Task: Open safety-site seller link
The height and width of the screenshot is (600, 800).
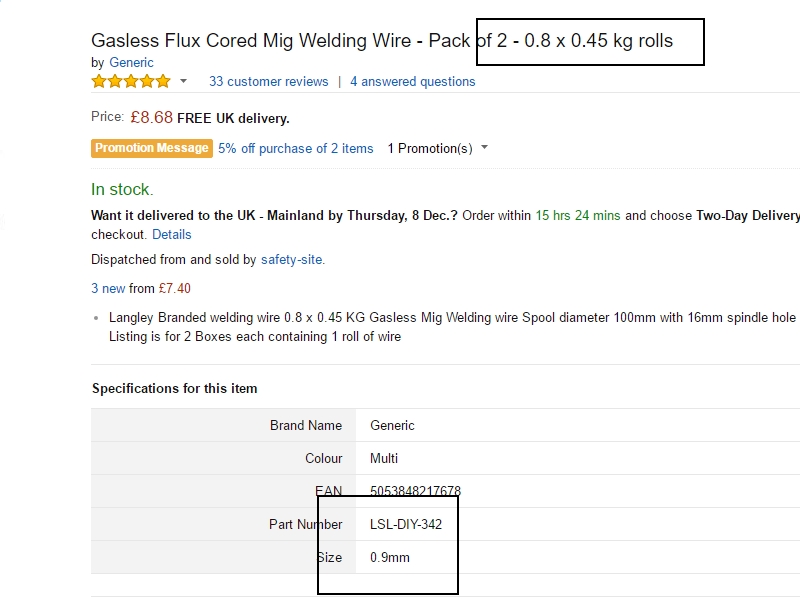Action: click(292, 259)
